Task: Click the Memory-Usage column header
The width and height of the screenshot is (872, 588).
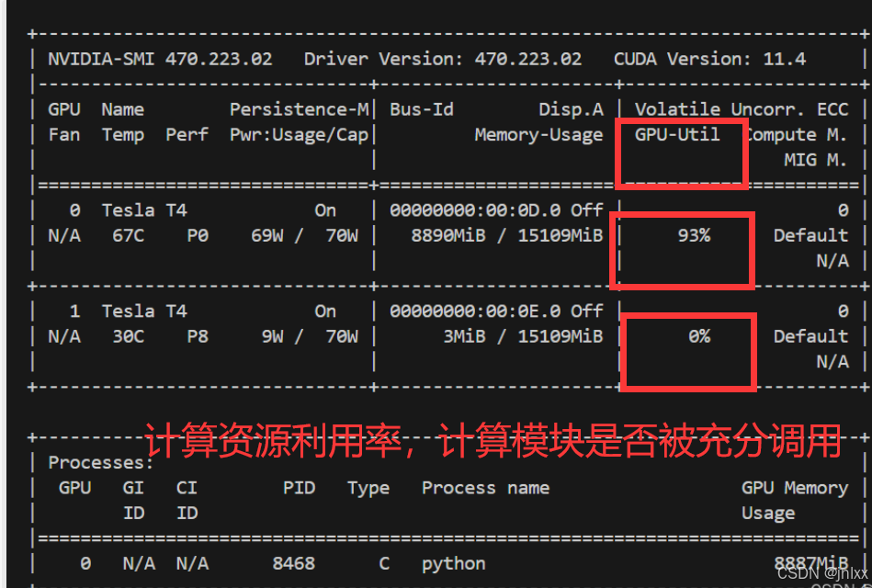Action: pos(538,135)
